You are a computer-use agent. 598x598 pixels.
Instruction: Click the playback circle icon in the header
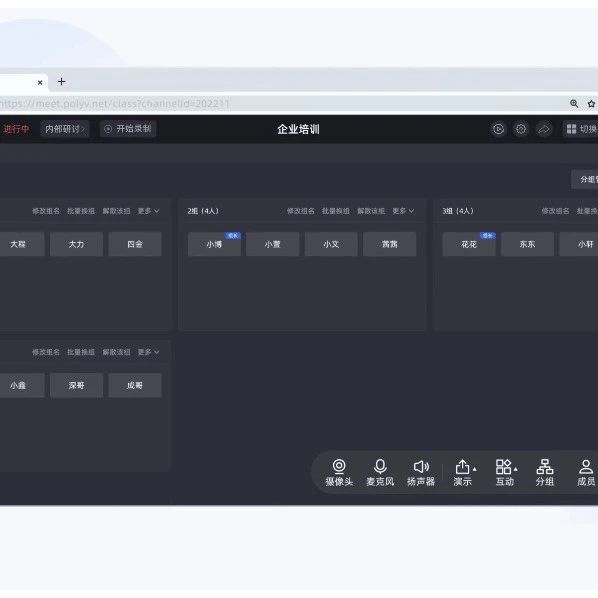[x=498, y=129]
